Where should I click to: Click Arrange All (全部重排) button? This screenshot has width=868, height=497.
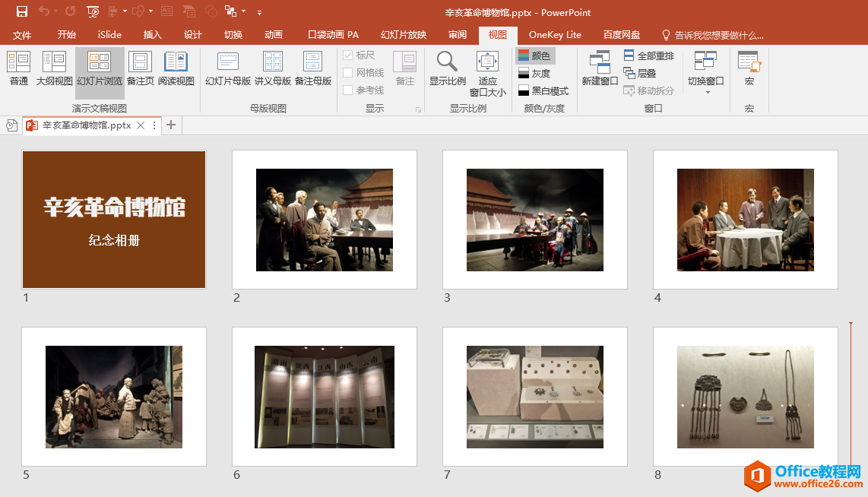point(649,55)
